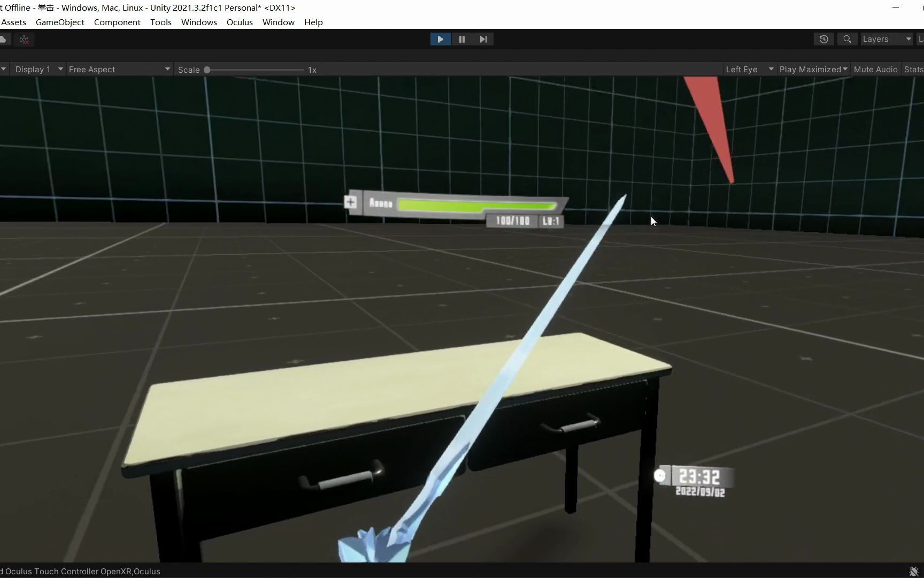Open the Tools menu

[160, 22]
